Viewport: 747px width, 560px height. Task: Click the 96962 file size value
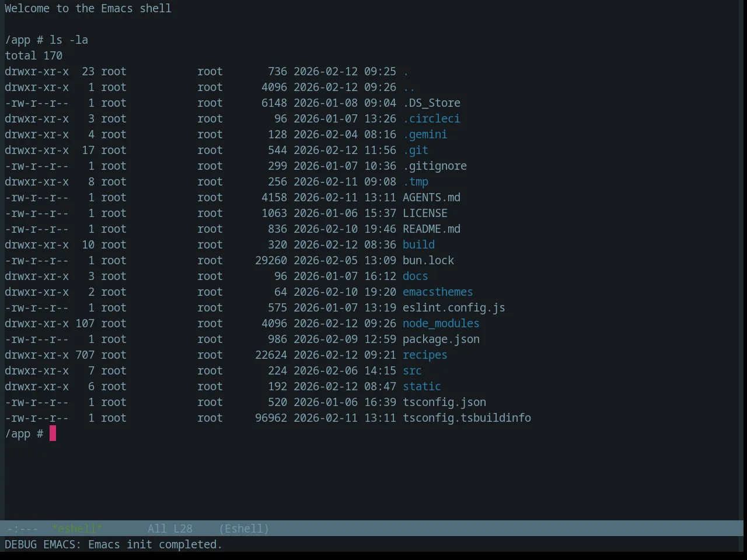tap(271, 418)
